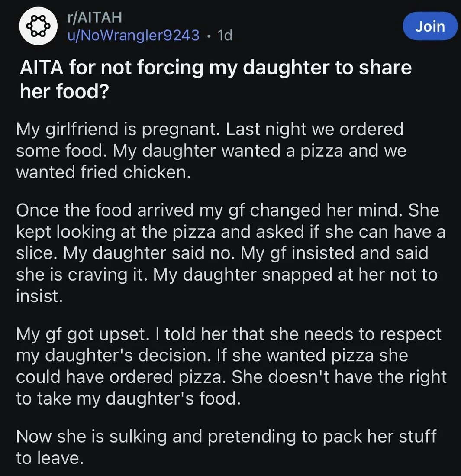
Task: Select the line 'My girlfriend is pregnant. Last night'
Action: point(210,129)
